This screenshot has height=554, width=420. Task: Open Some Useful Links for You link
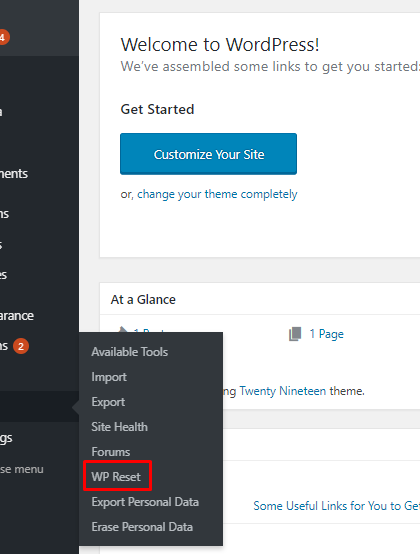coord(336,506)
